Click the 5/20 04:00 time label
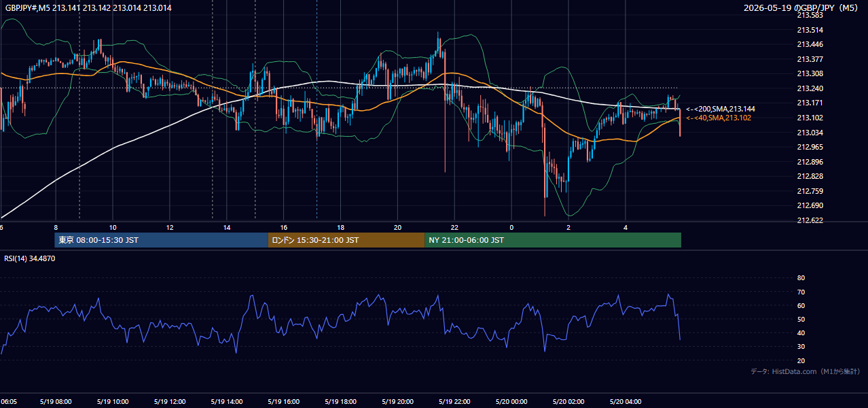The height and width of the screenshot is (408, 868). click(626, 402)
